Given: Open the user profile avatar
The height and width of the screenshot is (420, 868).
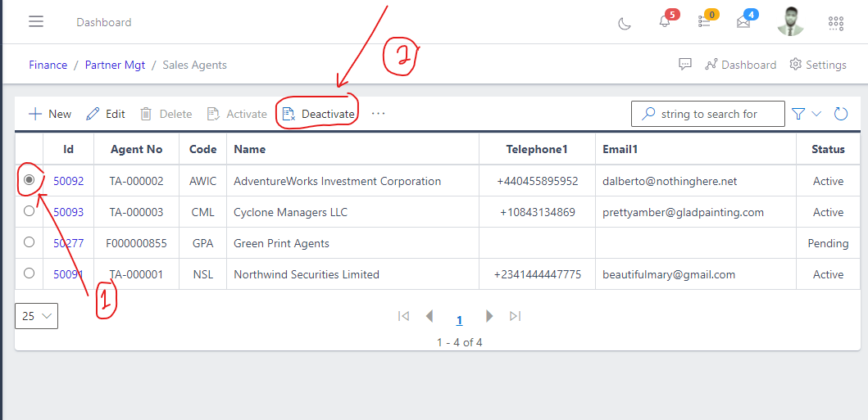Looking at the screenshot, I should 790,22.
